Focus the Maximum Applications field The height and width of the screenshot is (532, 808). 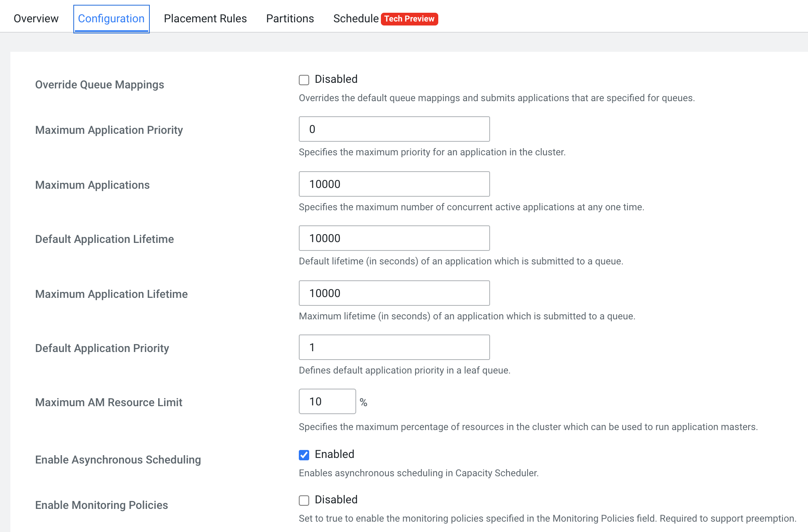394,184
